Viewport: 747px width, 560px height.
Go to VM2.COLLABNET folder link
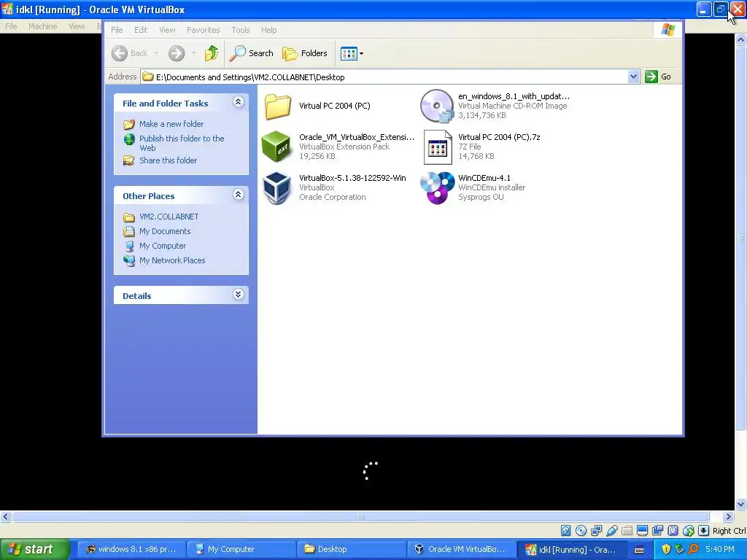pos(169,217)
